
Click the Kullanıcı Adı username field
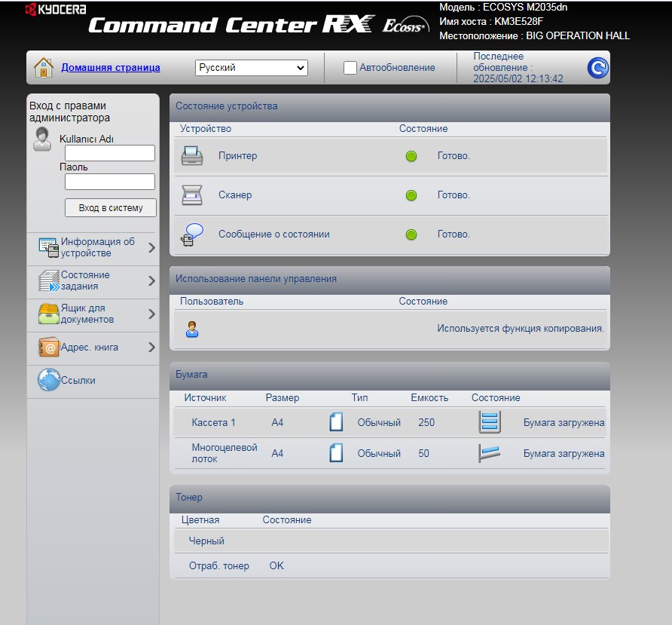point(110,153)
